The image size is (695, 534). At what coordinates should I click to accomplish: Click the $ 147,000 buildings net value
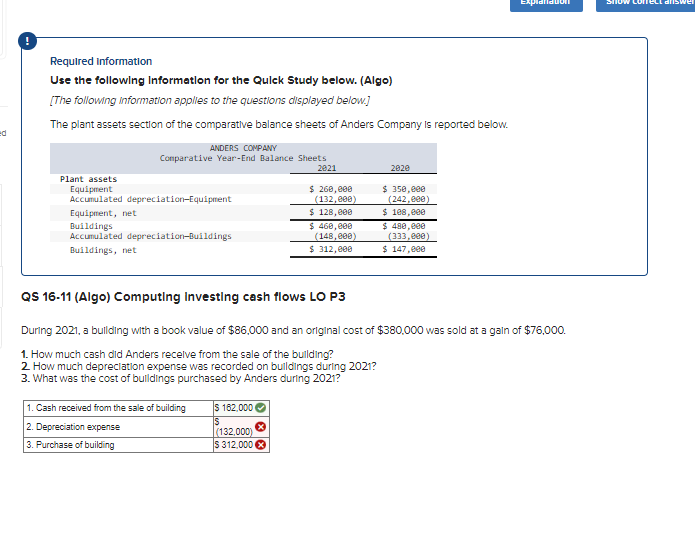(x=404, y=249)
